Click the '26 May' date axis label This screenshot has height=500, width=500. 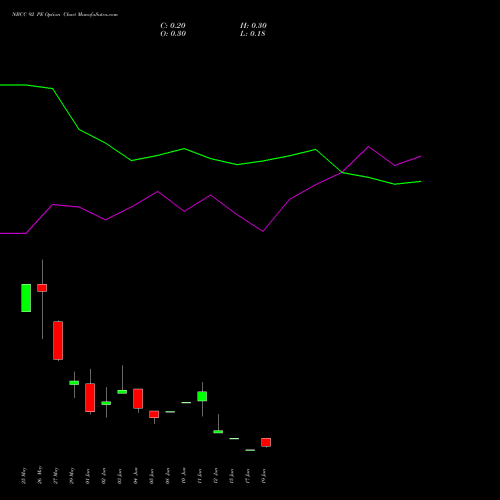point(40,475)
